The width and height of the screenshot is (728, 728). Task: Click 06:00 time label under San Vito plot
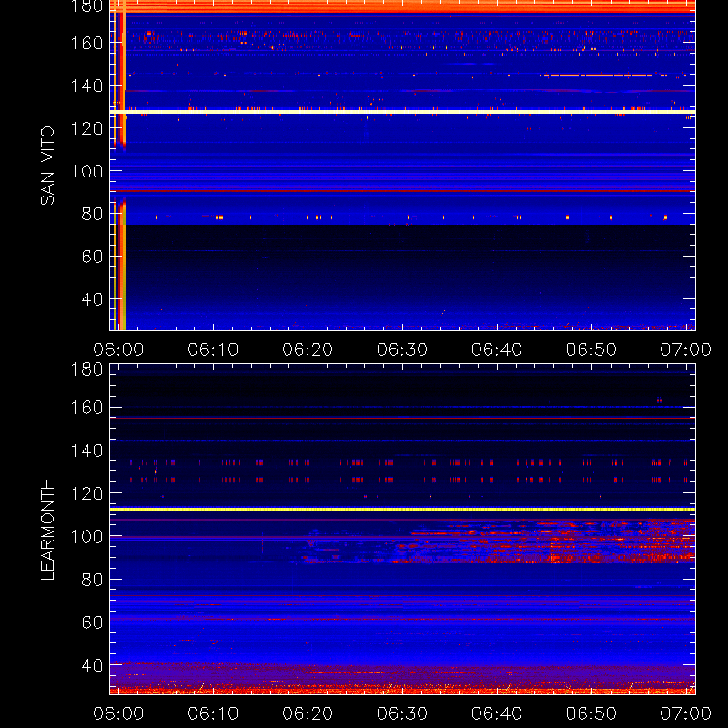[x=118, y=349]
